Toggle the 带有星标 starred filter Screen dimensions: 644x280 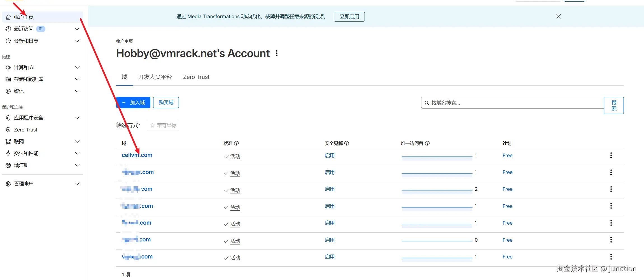tap(163, 125)
